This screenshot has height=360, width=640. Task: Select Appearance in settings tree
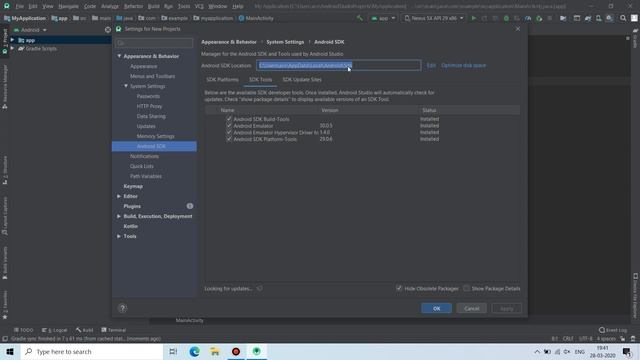[x=143, y=66]
